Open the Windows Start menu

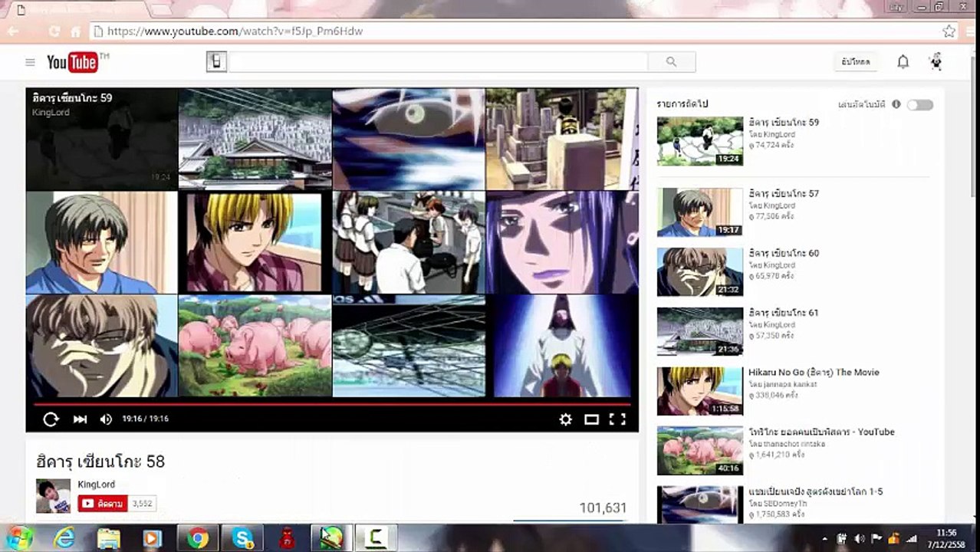pos(19,538)
